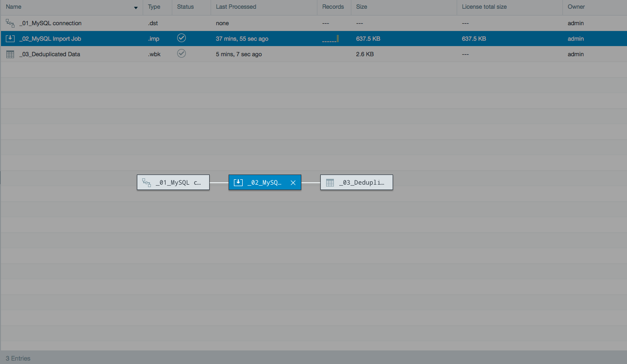Click the admin owner of _03_Deduplicated Data
The image size is (627, 364).
point(576,54)
